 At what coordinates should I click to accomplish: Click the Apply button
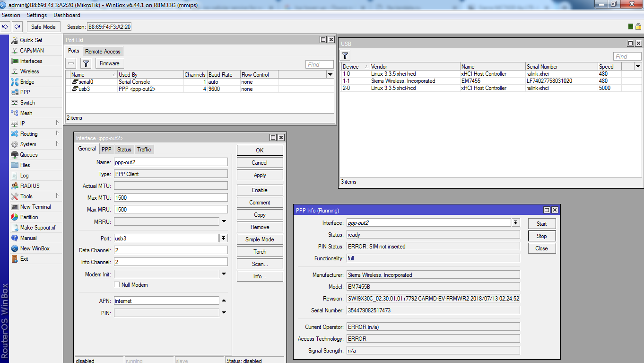[260, 175]
